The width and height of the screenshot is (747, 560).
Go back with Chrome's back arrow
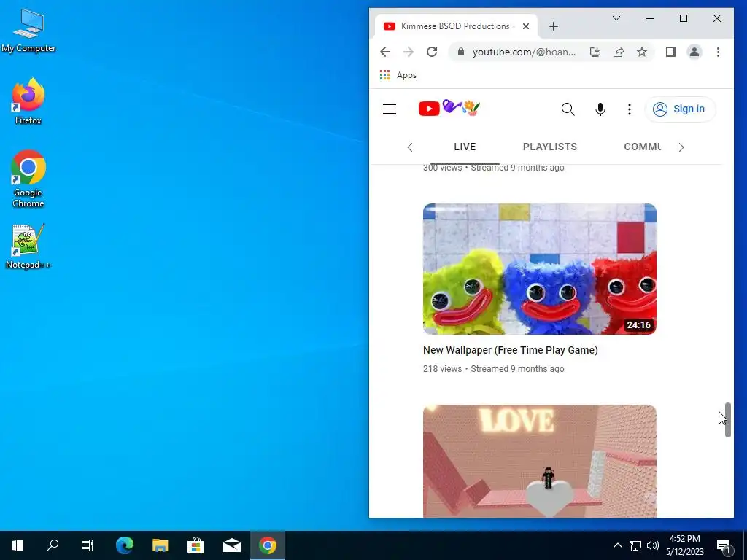coord(385,52)
